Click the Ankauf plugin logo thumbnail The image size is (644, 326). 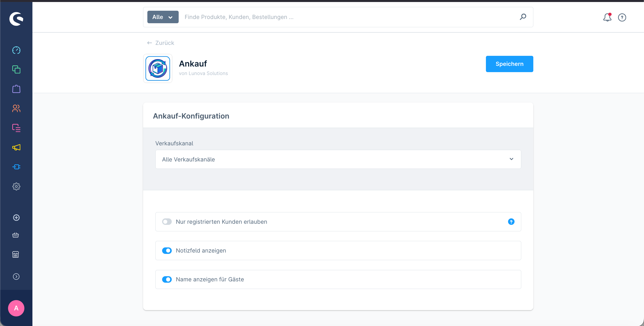[158, 68]
